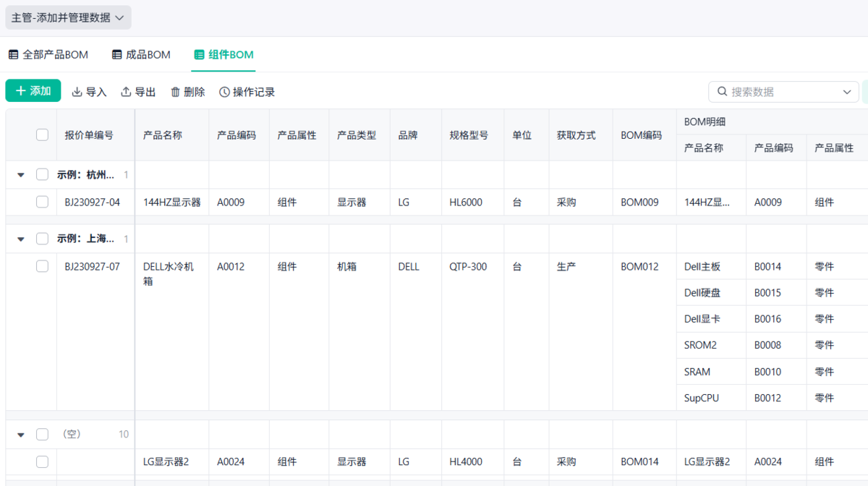The height and width of the screenshot is (486, 868).
Task: Switch to the 全部产品BOM tab
Action: tap(55, 55)
